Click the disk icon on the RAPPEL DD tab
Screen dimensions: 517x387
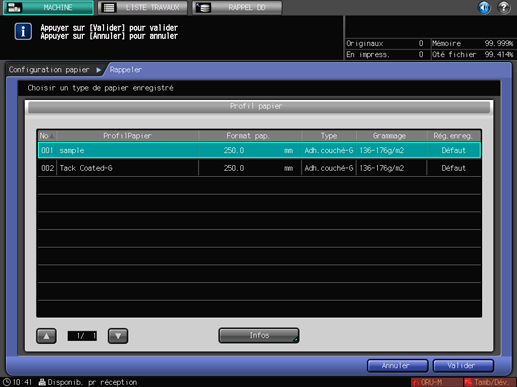(203, 7)
